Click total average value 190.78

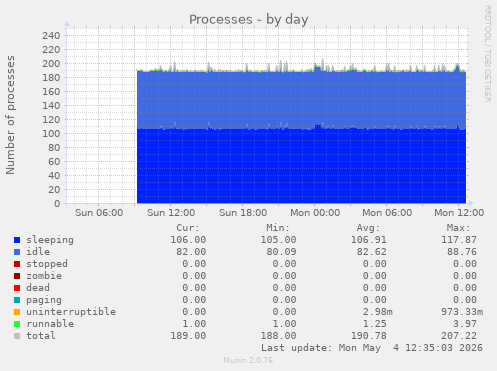point(369,336)
